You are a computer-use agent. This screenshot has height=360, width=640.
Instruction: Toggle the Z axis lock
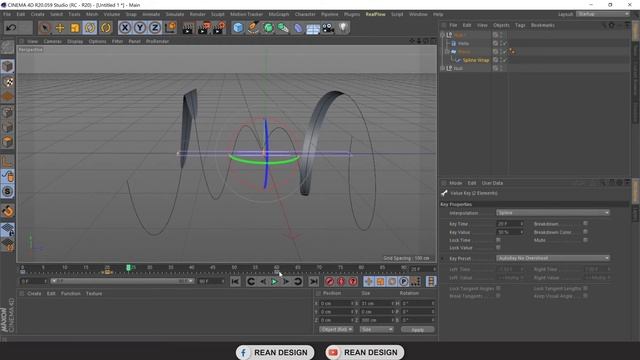(x=154, y=28)
